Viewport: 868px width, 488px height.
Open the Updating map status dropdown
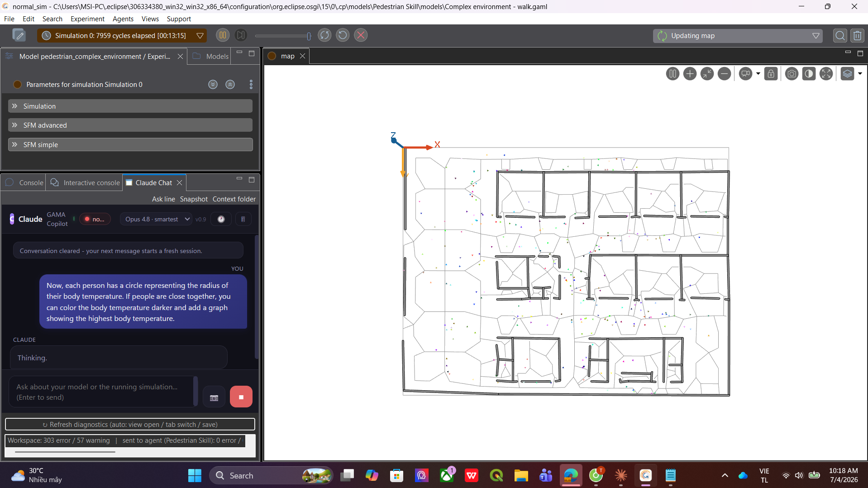coord(816,36)
